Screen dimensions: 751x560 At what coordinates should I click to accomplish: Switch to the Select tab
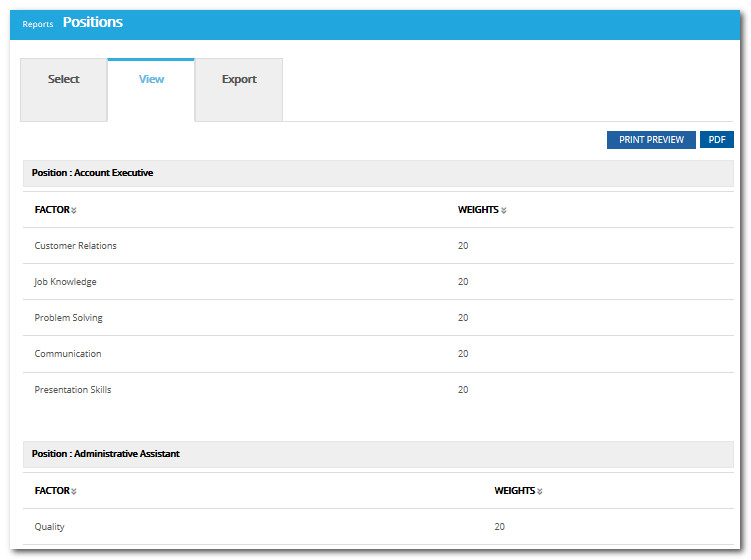pos(64,80)
